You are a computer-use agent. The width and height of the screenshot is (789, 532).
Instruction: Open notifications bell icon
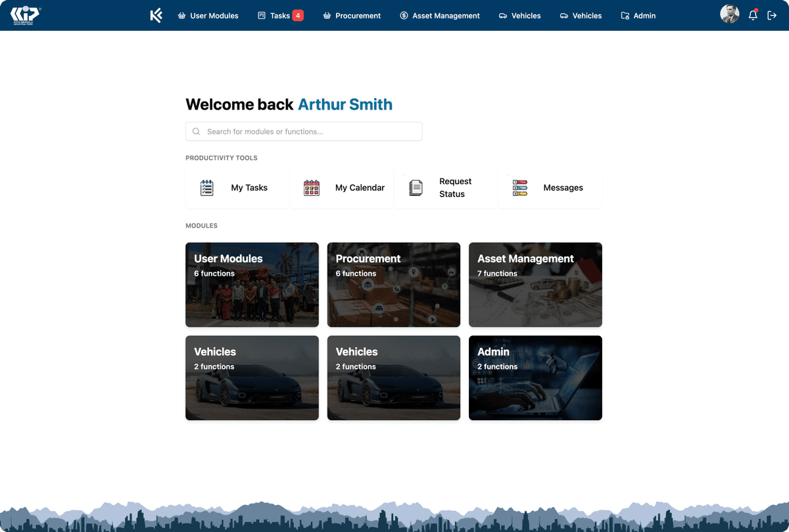(x=753, y=15)
